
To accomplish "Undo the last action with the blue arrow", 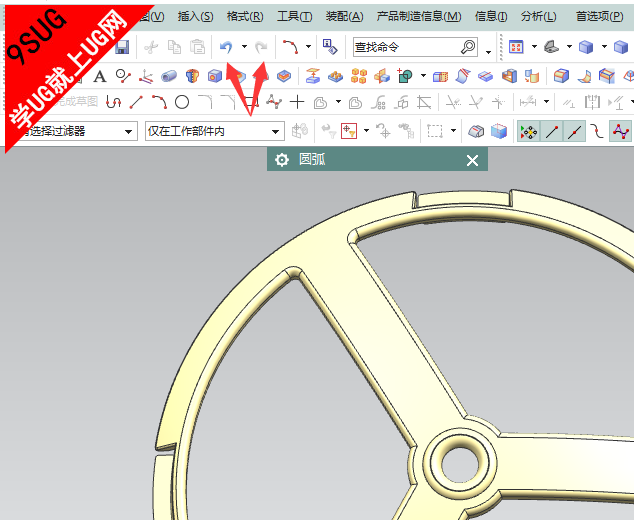I will [226, 47].
